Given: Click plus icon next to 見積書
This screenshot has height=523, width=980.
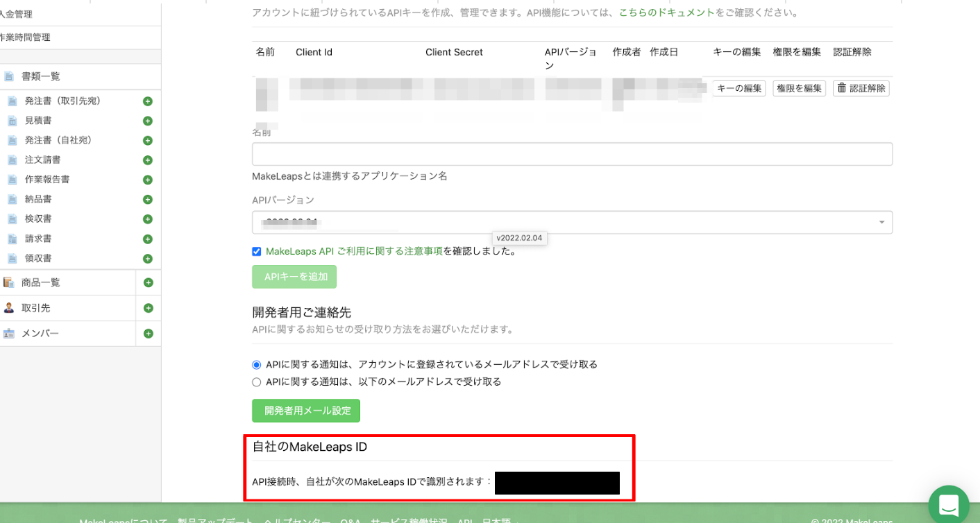Looking at the screenshot, I should click(x=147, y=121).
